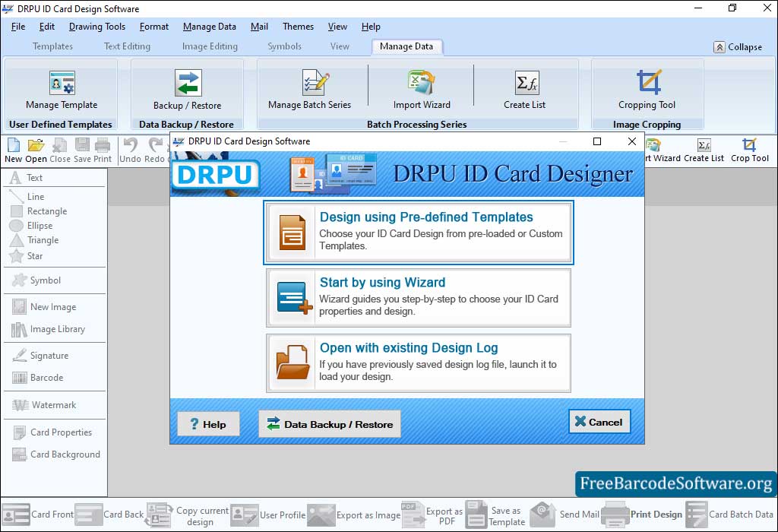The width and height of the screenshot is (778, 532).
Task: Open the Image Library
Action: point(48,329)
